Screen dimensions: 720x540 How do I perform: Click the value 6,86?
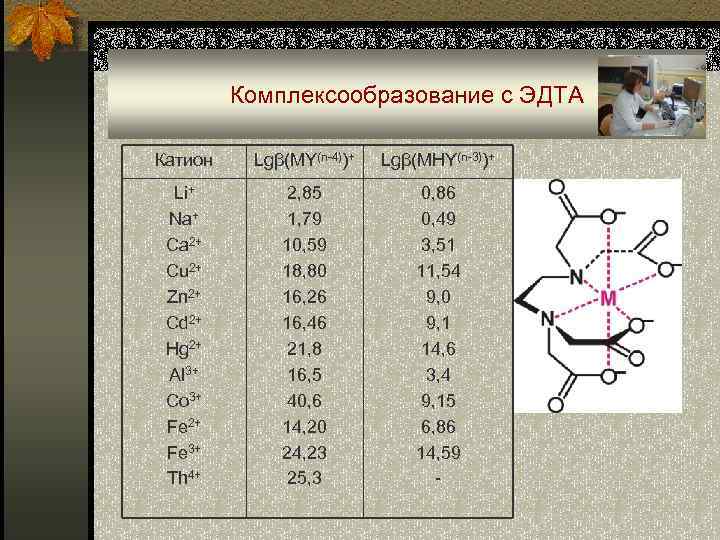439,427
